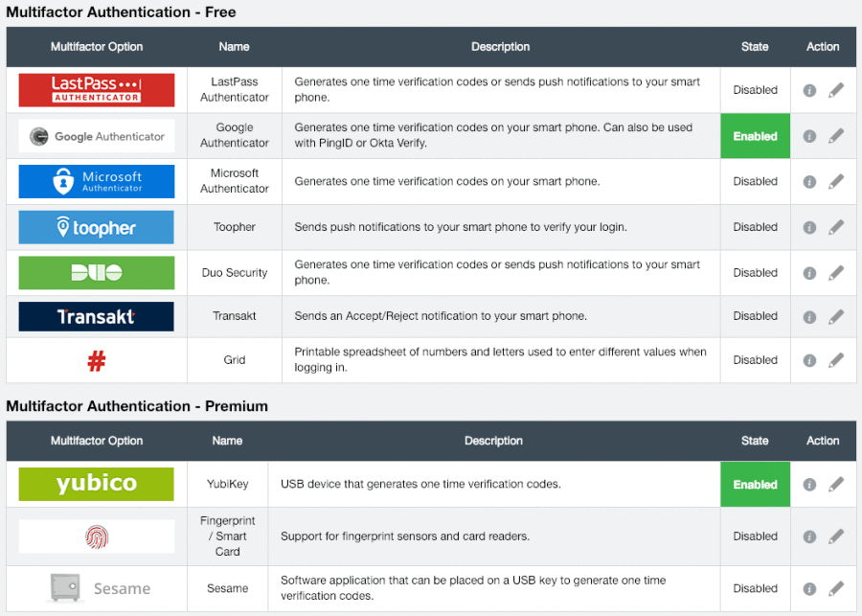Viewport: 862px width, 616px height.
Task: Select the Duo Security logo
Action: pos(96,273)
